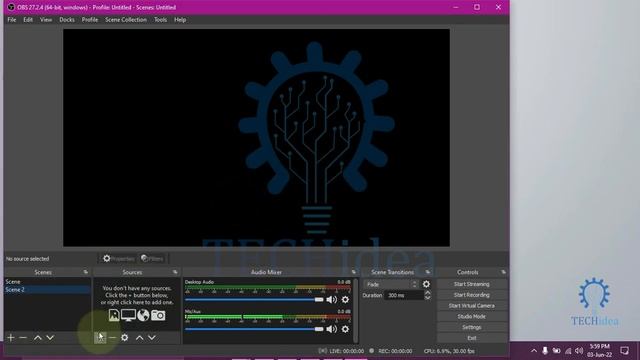Screen dimensions: 640x360
Task: Pop out the Sources dock
Action: tap(175, 272)
